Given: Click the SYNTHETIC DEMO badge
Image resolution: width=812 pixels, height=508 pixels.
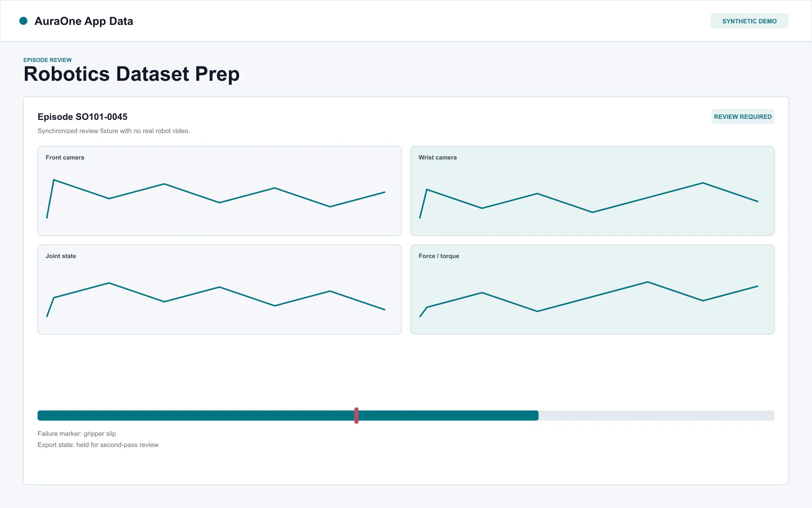Looking at the screenshot, I should (x=749, y=21).
